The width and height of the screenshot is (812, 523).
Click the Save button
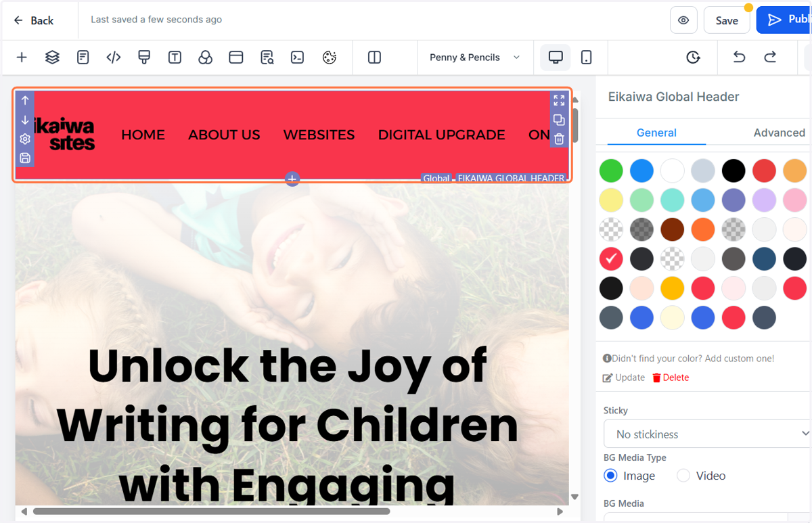click(727, 20)
